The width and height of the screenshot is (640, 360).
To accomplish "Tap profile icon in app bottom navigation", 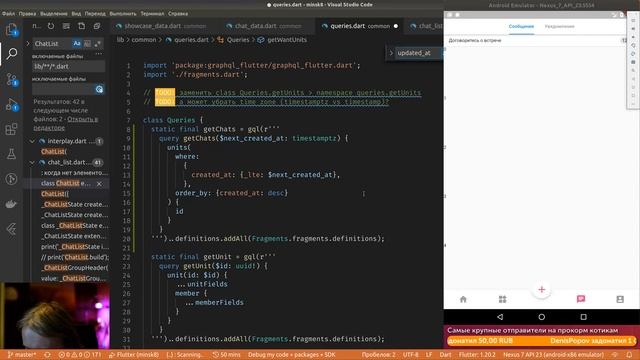I will point(620,299).
